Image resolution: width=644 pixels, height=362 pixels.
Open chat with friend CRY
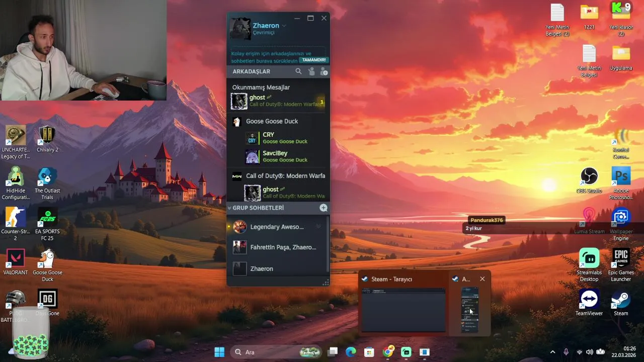pyautogui.click(x=285, y=138)
